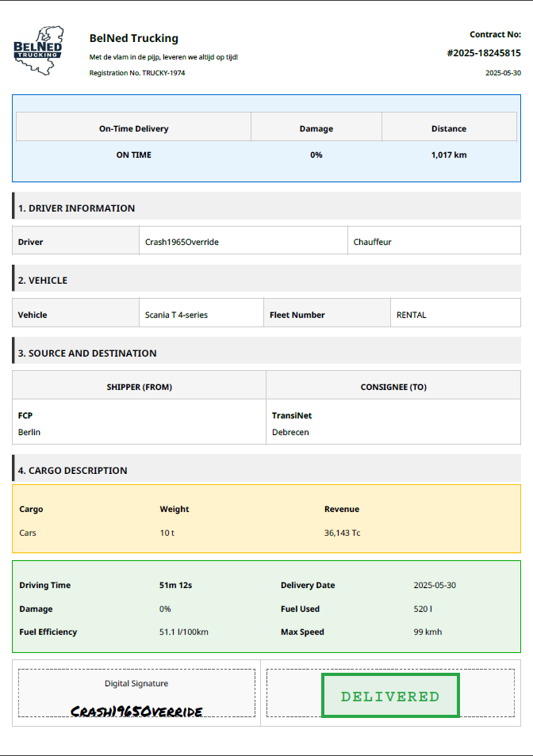Click the ON TIME status value
This screenshot has width=533, height=756.
coord(133,155)
